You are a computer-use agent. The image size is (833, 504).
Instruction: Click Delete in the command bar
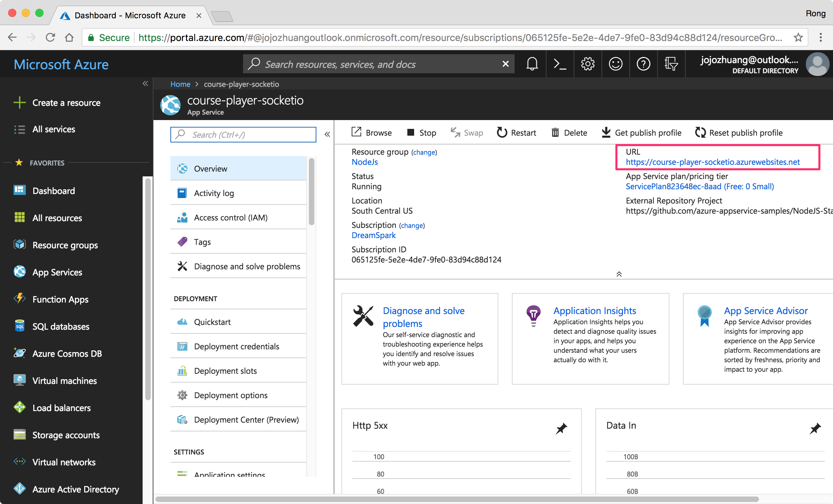(x=569, y=133)
